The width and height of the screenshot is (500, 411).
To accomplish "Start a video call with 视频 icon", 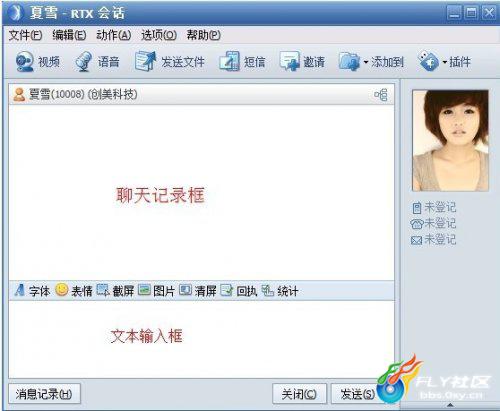I will (x=37, y=62).
